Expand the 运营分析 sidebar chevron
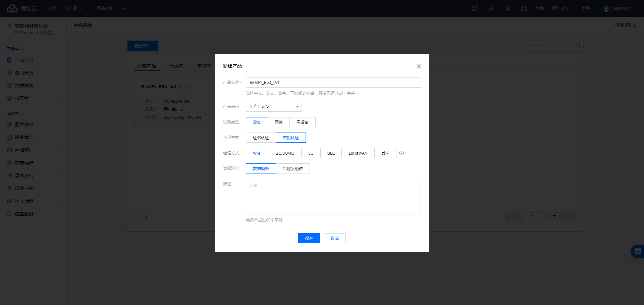 click(x=59, y=175)
